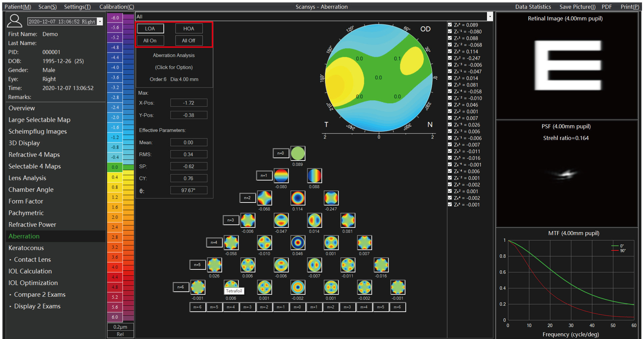Toggle the Z coefficient checkbox equal to -0.058
Viewport: 644px width, 339px height.
450,91
